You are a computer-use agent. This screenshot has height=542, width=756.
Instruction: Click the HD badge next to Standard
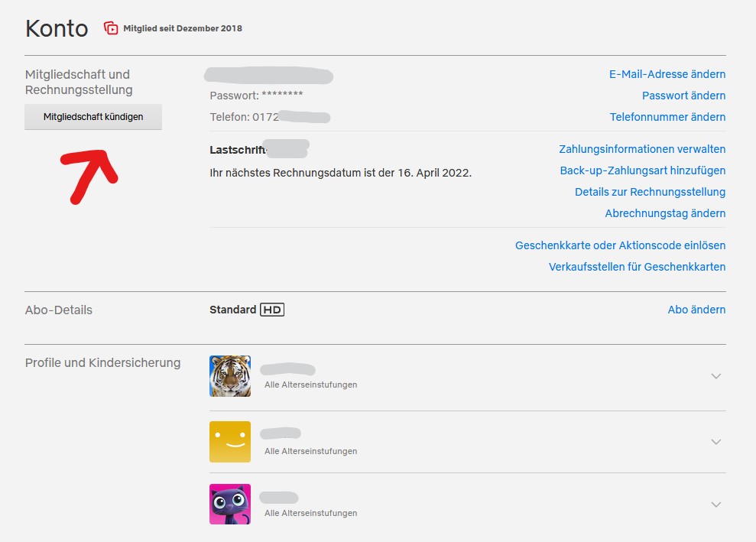tap(272, 310)
